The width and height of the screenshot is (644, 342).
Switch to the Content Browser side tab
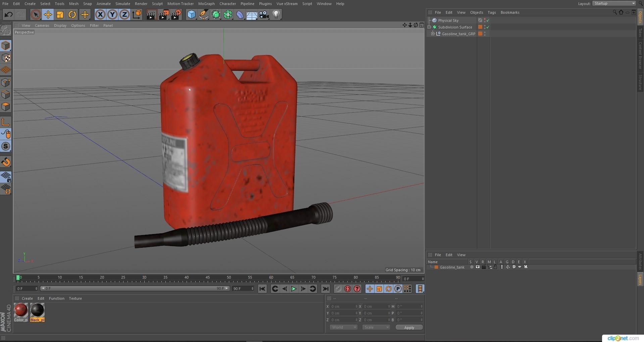click(x=640, y=55)
